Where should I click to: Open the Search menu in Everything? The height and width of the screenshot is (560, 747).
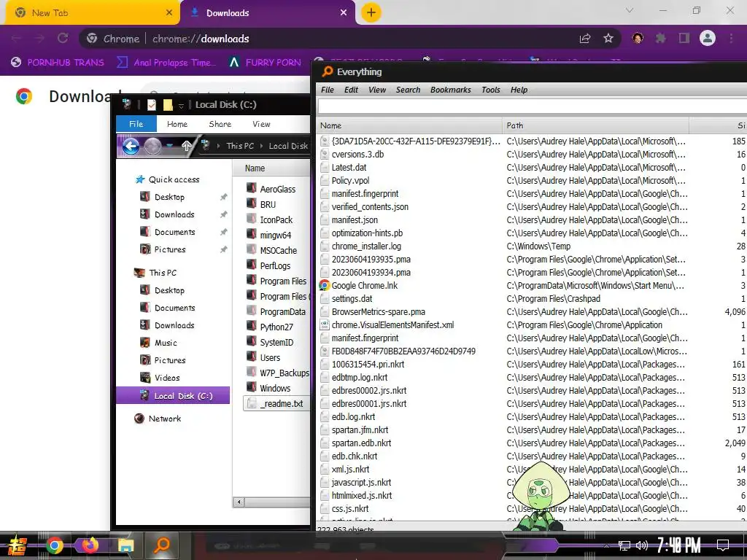coord(408,90)
